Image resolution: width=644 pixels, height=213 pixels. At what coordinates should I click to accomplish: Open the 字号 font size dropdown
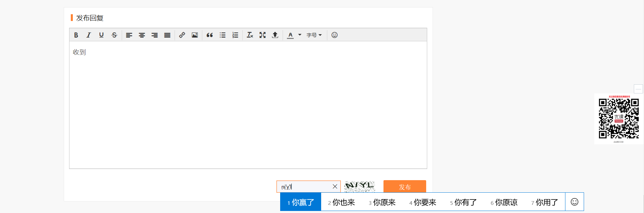[314, 35]
